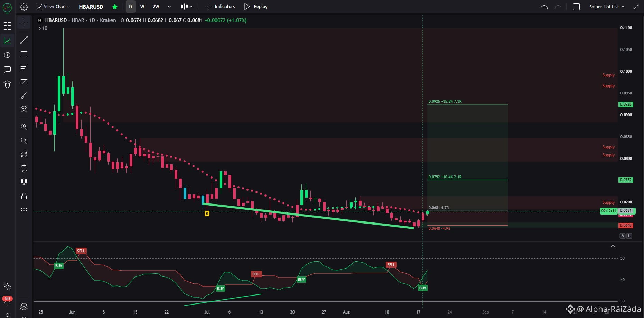Start bar Replay mode

click(256, 7)
